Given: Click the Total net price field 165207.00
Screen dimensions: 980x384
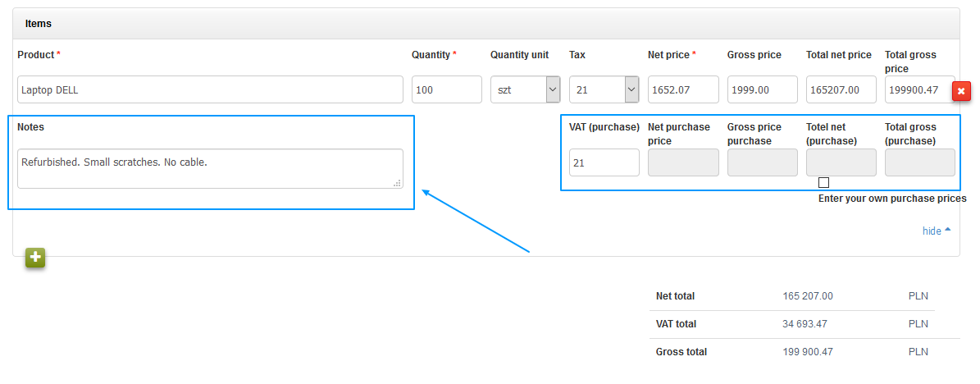Looking at the screenshot, I should (841, 89).
